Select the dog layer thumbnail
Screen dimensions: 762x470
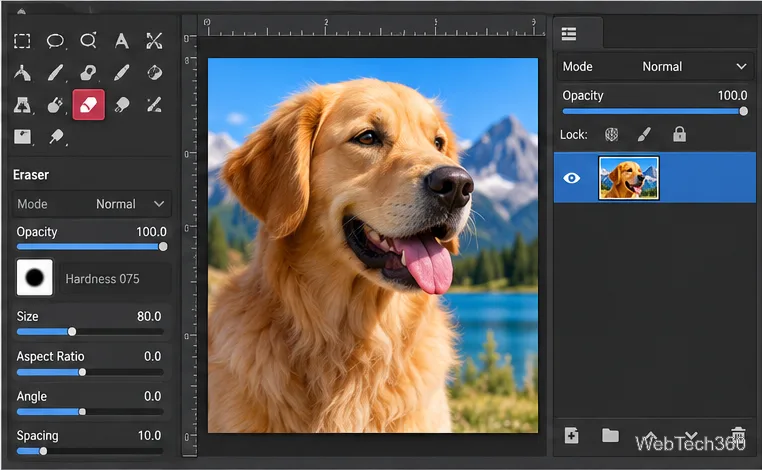coord(628,178)
